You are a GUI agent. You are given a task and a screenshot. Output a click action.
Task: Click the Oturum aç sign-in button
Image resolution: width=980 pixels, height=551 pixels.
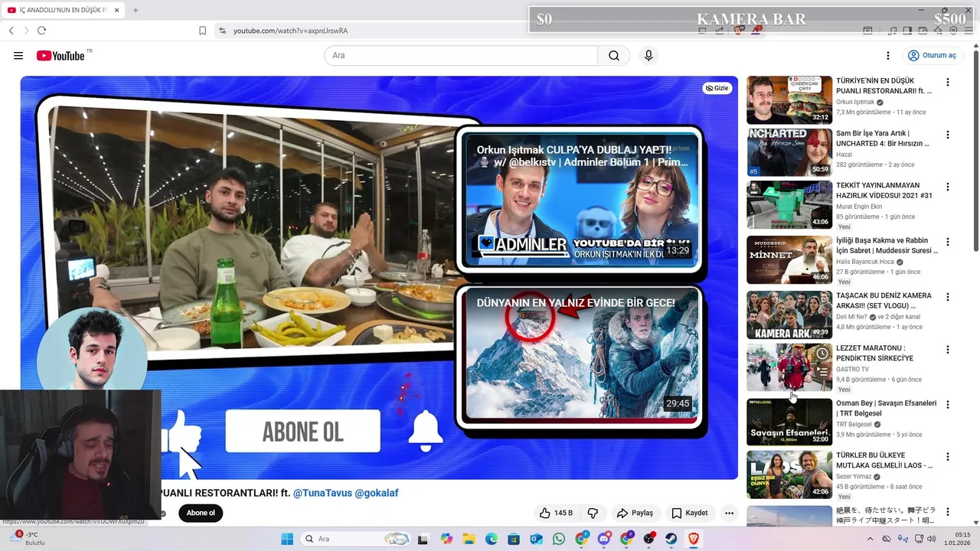pos(932,56)
